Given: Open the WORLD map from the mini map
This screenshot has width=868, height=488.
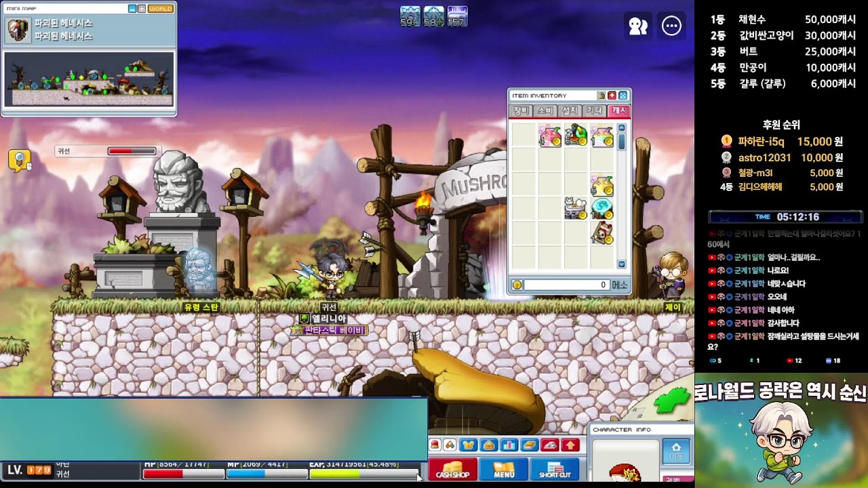Looking at the screenshot, I should pos(161,9).
